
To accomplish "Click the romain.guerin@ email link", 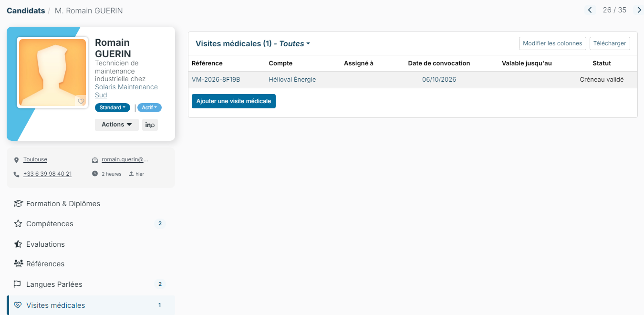I will click(125, 159).
